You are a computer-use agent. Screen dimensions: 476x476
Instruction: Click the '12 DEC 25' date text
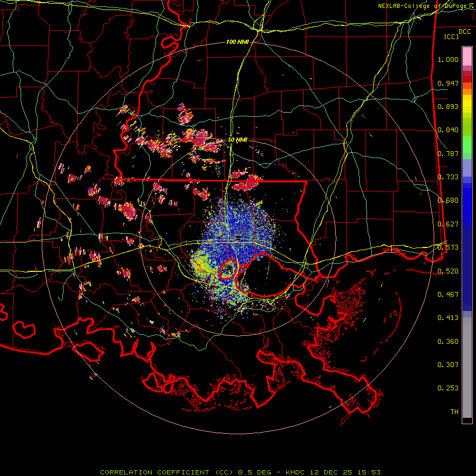click(332, 472)
